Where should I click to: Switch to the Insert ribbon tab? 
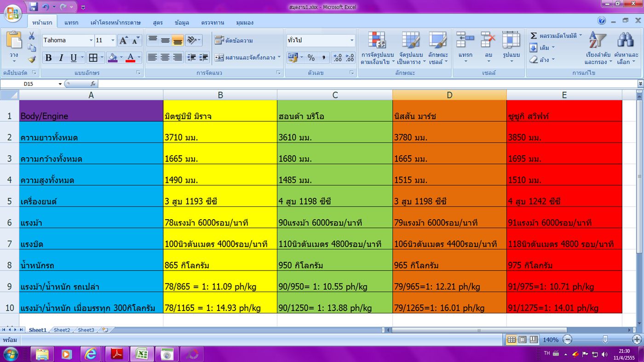click(71, 23)
